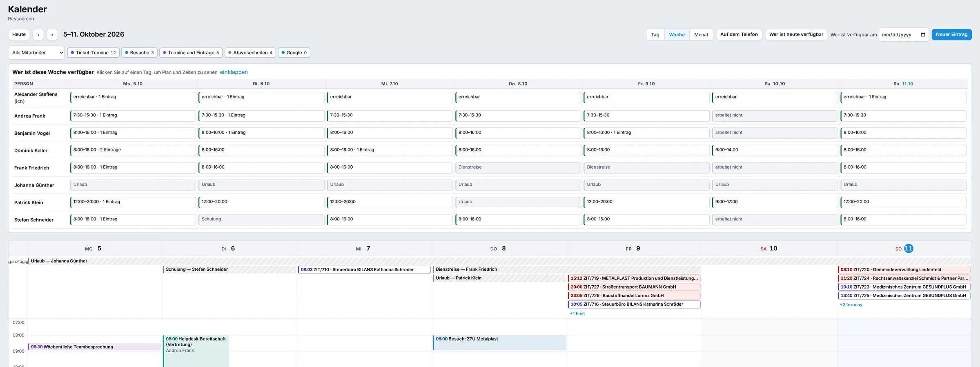This screenshot has width=980, height=367.
Task: Toggle the Abwesenheiten filter
Action: pyautogui.click(x=250, y=53)
